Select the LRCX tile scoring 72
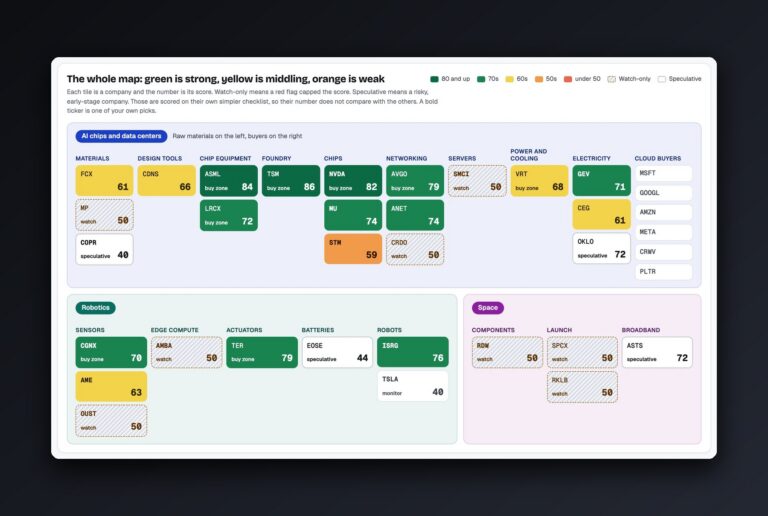Viewport: 768px width, 516px height. tap(229, 215)
